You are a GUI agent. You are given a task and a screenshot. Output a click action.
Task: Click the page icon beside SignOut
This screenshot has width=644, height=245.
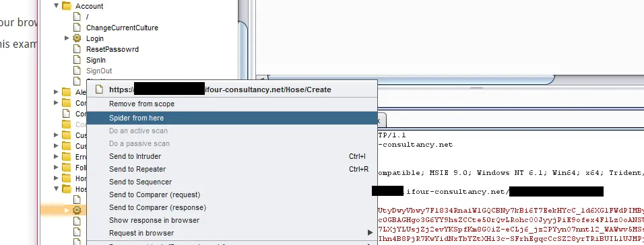click(76, 71)
